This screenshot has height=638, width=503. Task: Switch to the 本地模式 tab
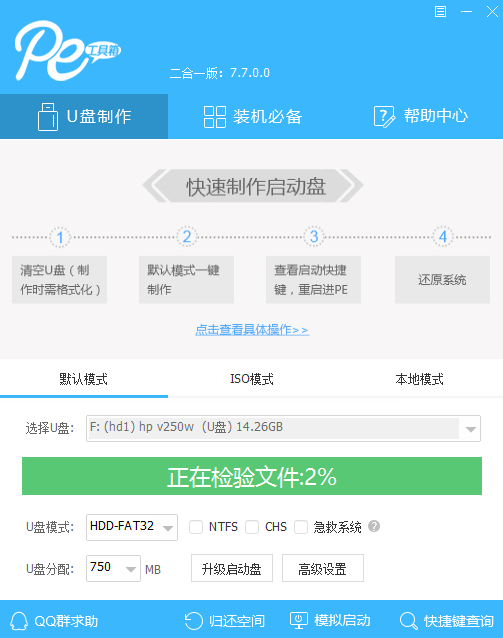419,379
